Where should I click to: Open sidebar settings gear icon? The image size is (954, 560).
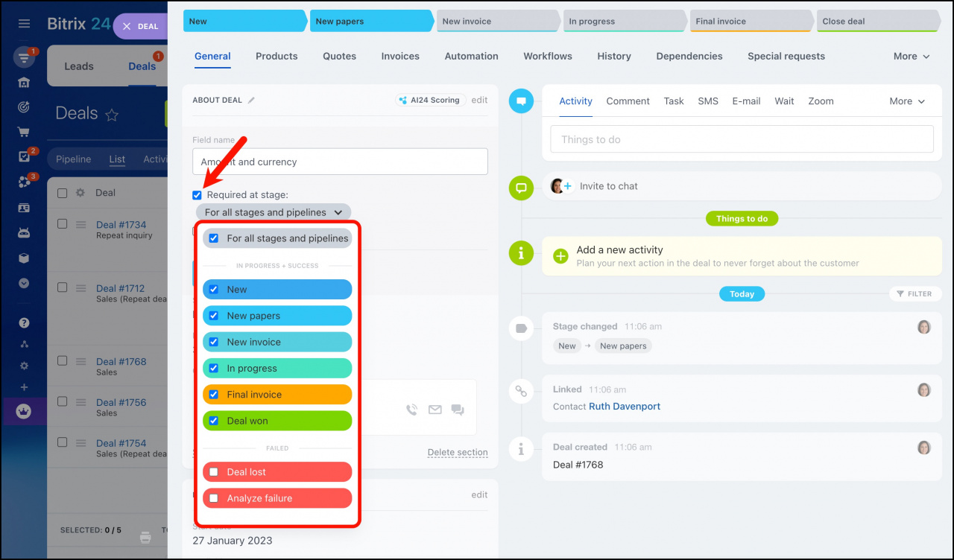[x=24, y=366]
